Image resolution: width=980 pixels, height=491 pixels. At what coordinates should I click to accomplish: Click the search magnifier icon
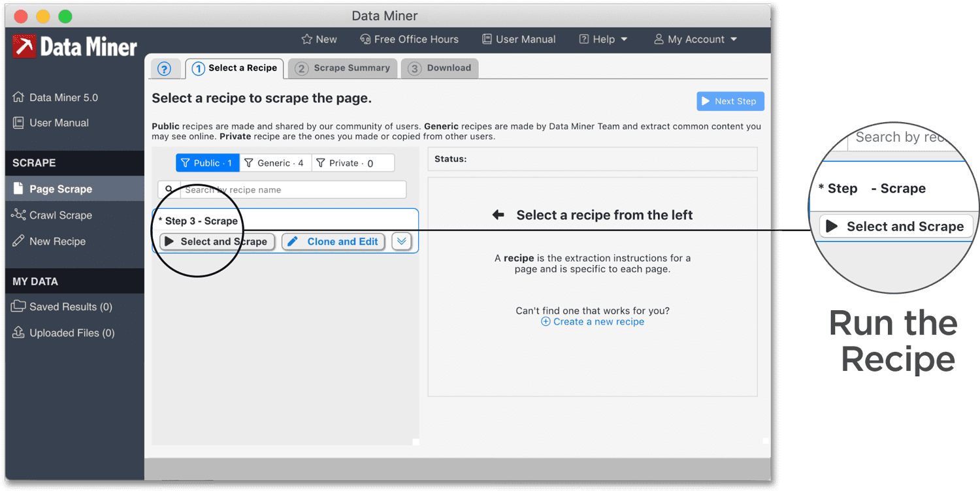tap(169, 189)
